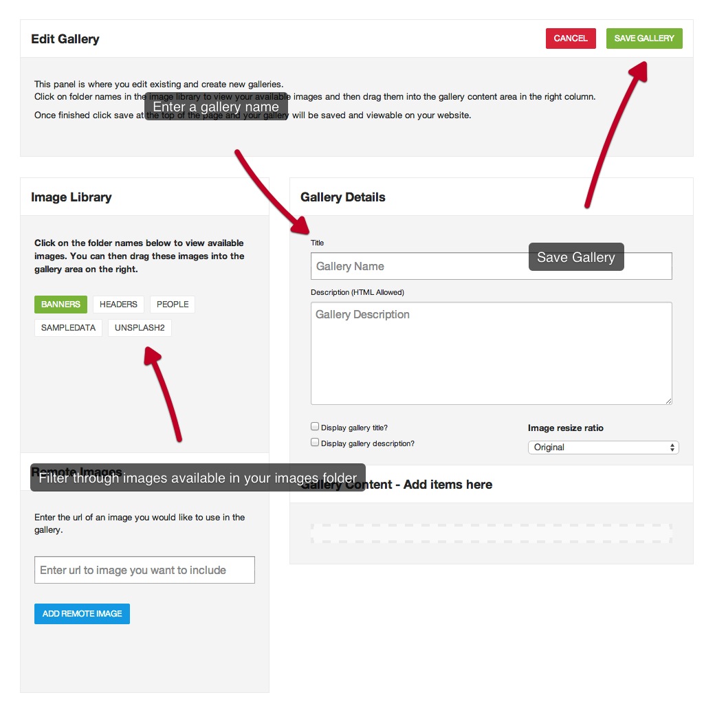Select the Banners folder

pos(60,305)
